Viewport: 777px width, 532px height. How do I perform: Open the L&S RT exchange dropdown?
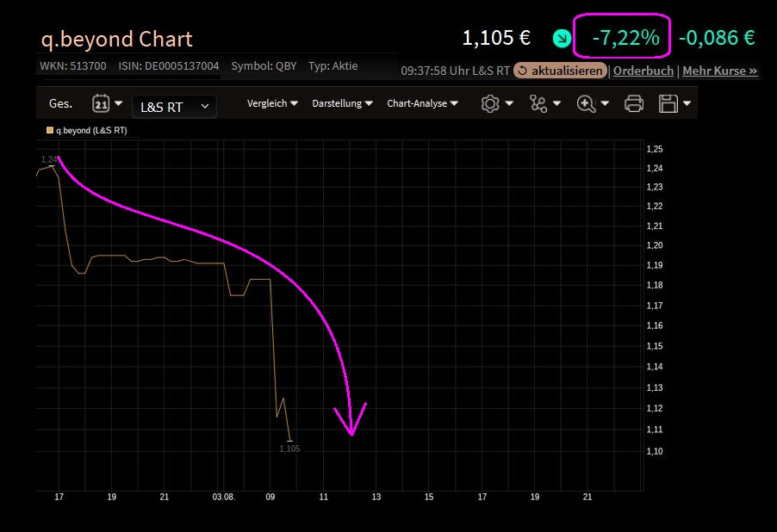tap(174, 107)
